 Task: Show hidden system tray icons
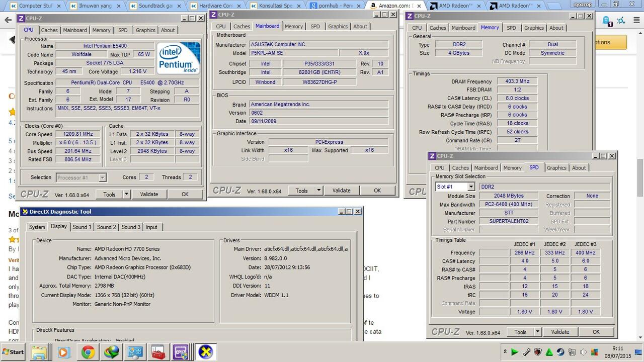pos(505,352)
